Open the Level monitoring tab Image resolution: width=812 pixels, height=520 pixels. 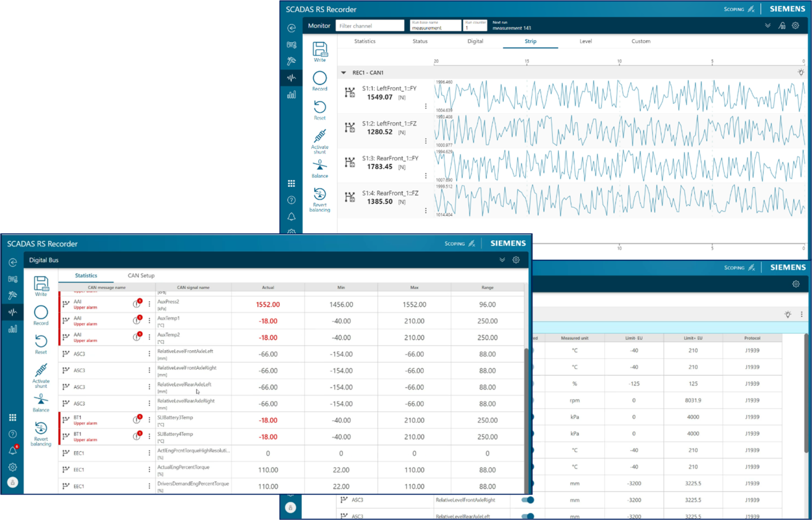(586, 41)
